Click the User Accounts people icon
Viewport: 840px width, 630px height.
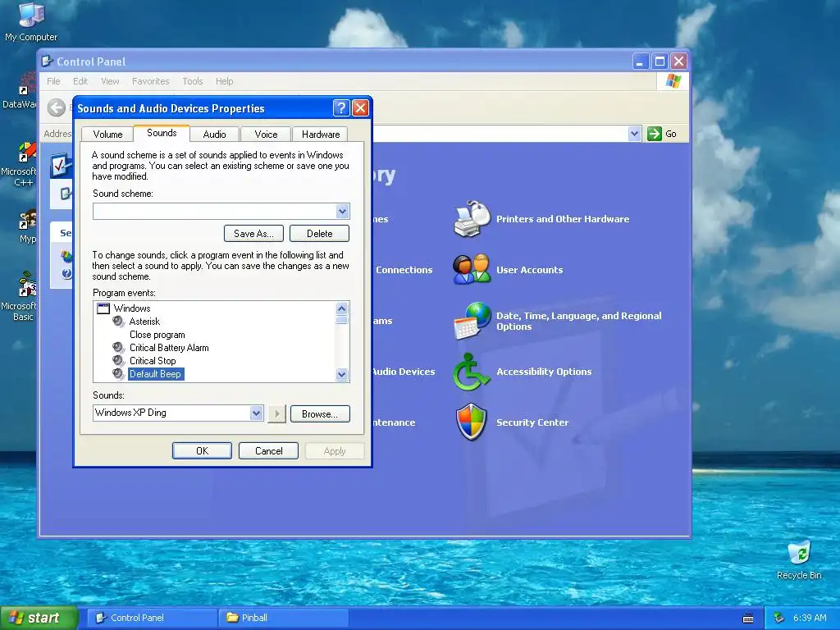click(472, 269)
